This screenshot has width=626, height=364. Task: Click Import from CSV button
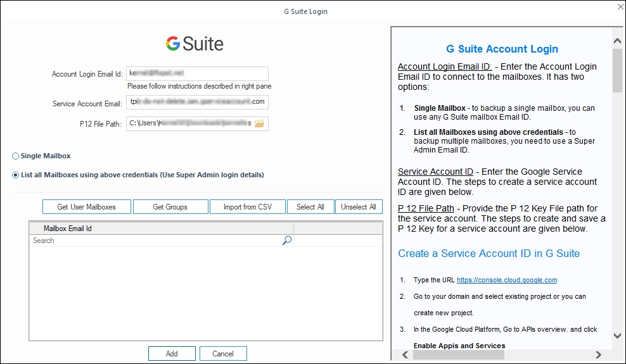point(248,207)
